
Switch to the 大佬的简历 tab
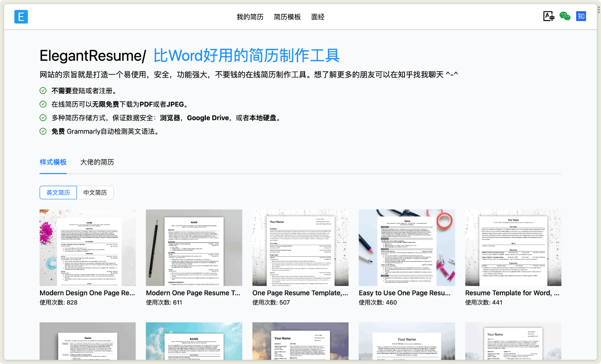click(97, 162)
